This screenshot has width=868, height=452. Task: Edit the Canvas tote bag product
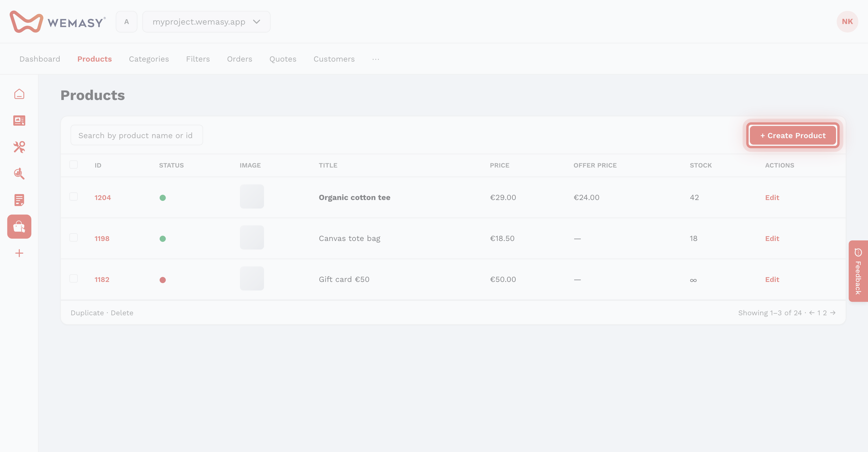(772, 238)
